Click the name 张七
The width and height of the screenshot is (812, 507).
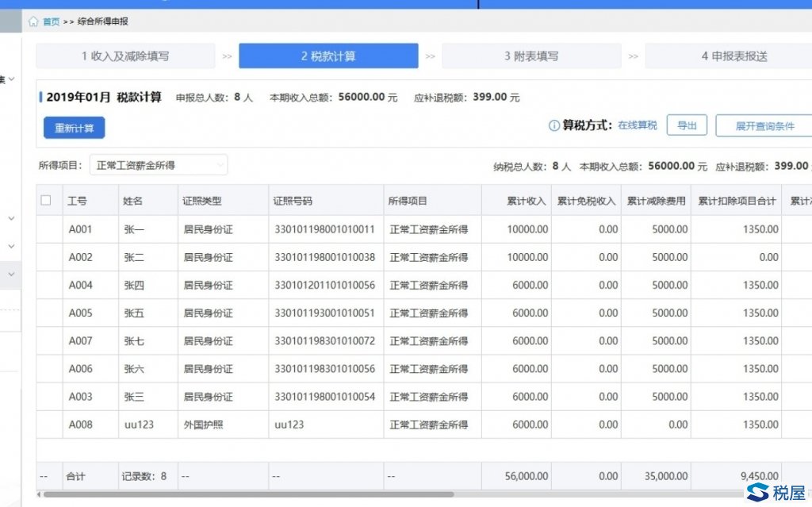pyautogui.click(x=134, y=341)
